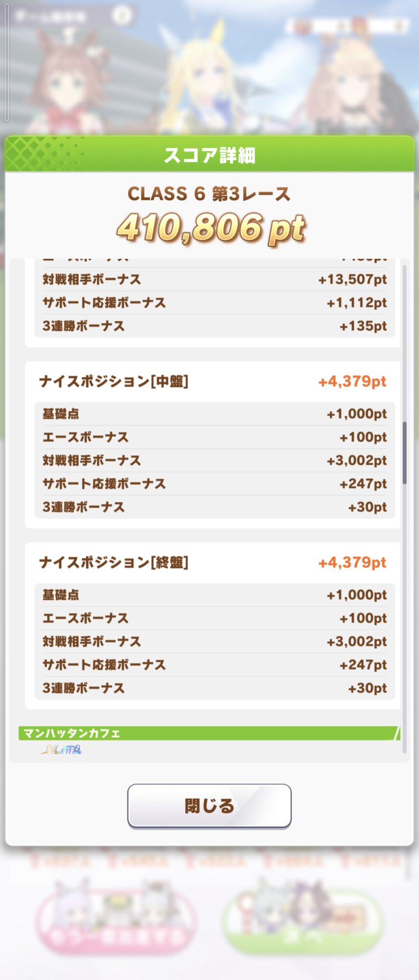Click the スコア詳細 dialog title bar
The image size is (419, 980).
[x=209, y=155]
